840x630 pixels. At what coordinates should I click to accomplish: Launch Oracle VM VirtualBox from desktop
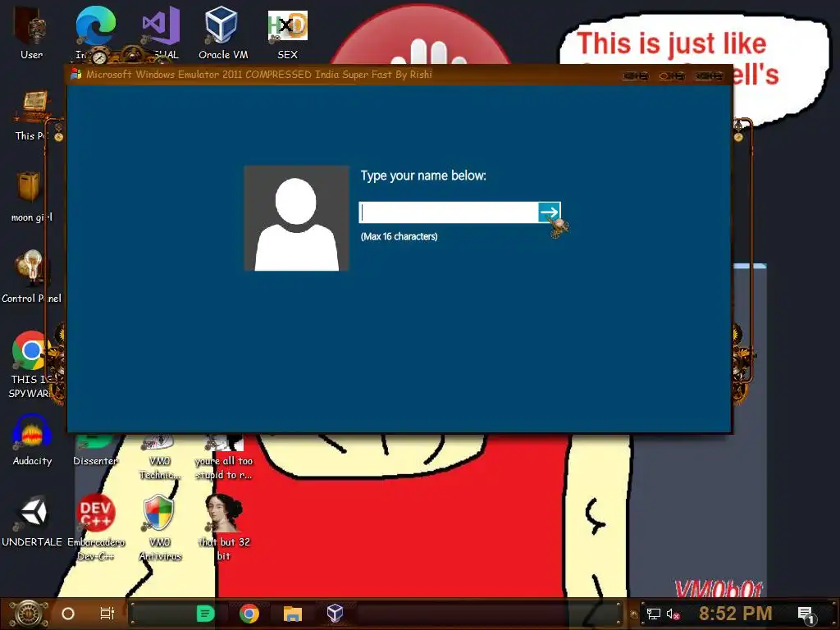[x=222, y=33]
